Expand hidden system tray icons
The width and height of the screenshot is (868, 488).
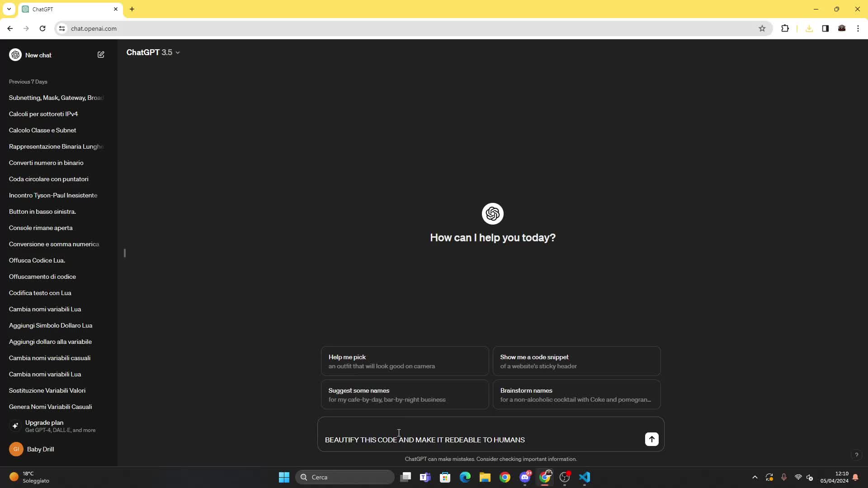pos(755,477)
